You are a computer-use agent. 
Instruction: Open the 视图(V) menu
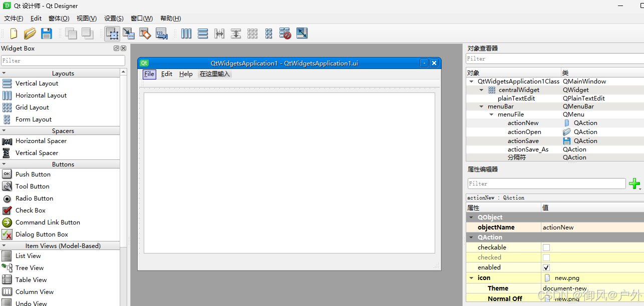[87, 18]
